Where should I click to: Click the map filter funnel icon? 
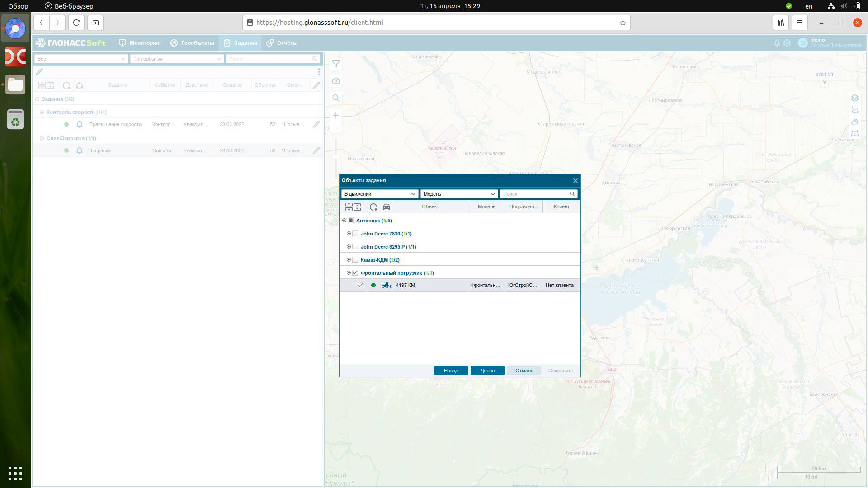[x=335, y=64]
